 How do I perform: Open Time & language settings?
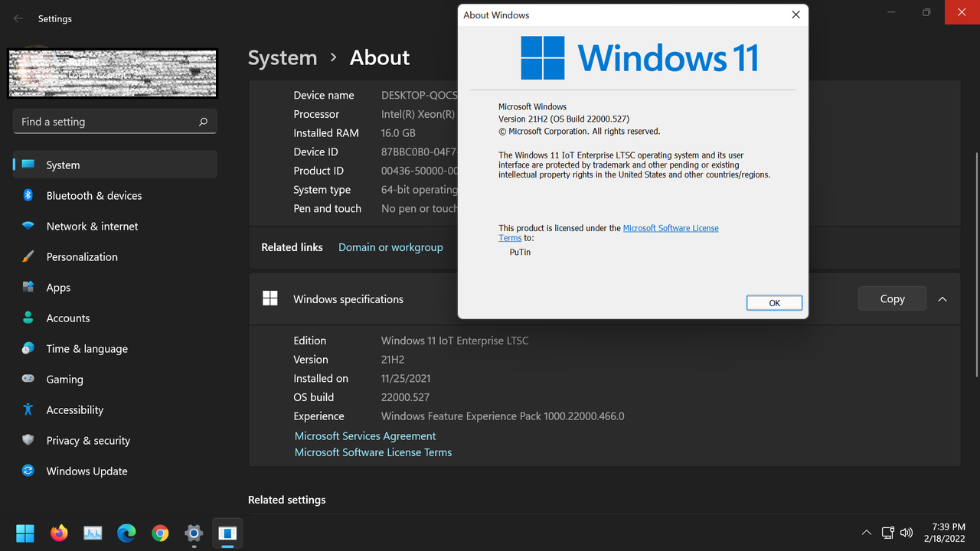pos(115,348)
